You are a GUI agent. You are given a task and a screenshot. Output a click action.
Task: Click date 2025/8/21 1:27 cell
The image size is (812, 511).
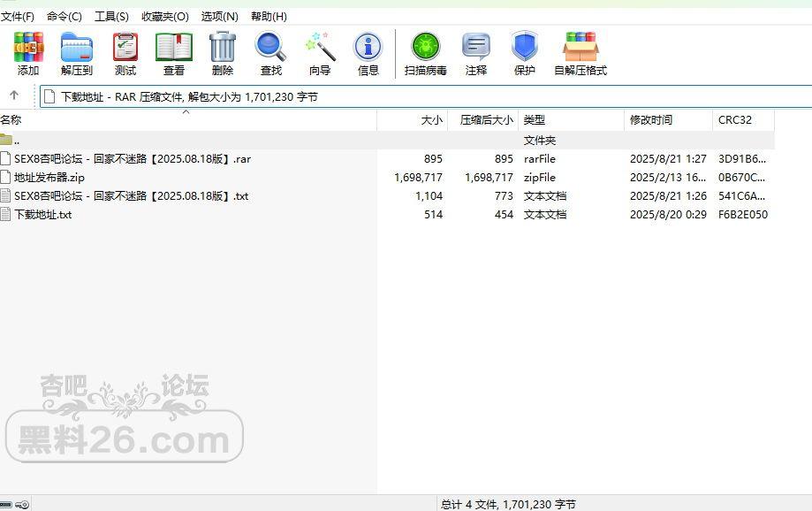point(668,158)
